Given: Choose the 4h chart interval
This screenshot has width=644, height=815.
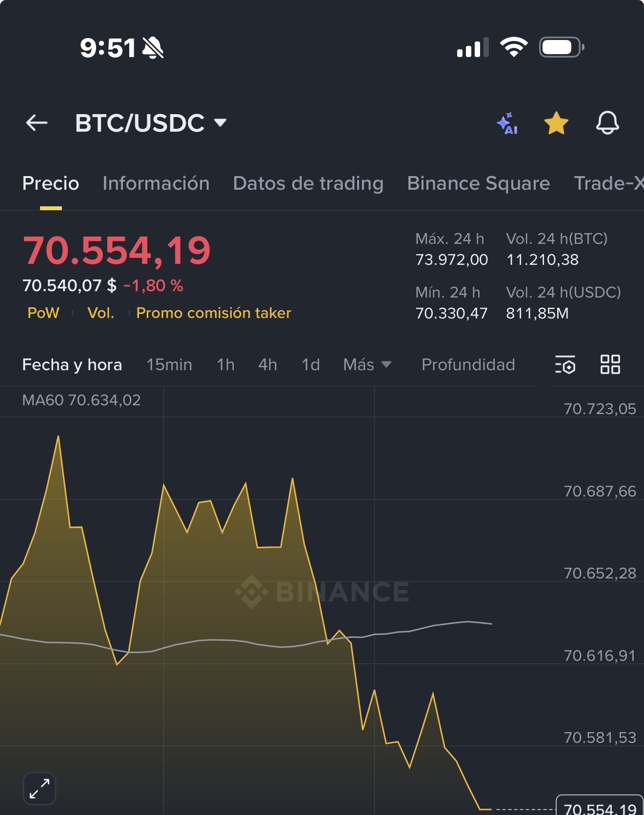Looking at the screenshot, I should click(268, 365).
